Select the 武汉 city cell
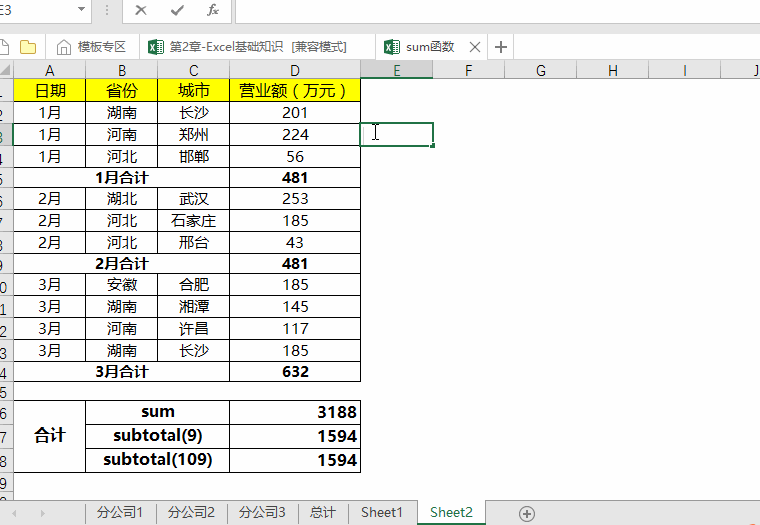Image resolution: width=760 pixels, height=525 pixels. click(193, 199)
